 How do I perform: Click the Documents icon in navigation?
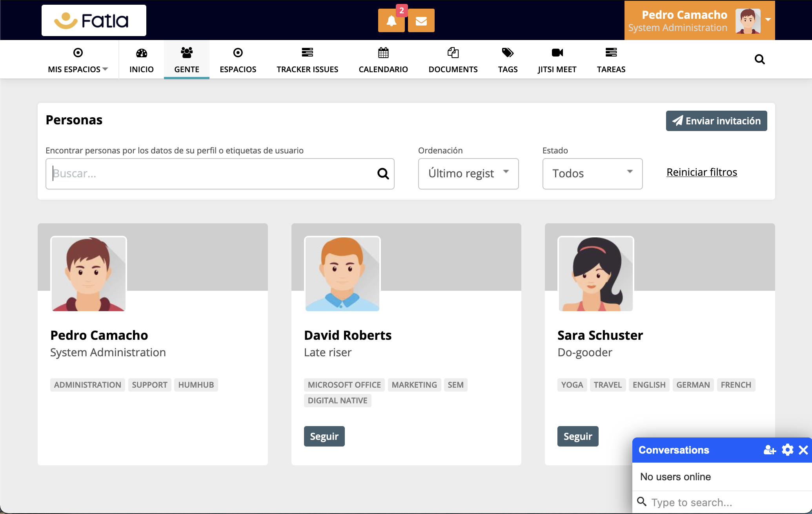click(x=453, y=53)
